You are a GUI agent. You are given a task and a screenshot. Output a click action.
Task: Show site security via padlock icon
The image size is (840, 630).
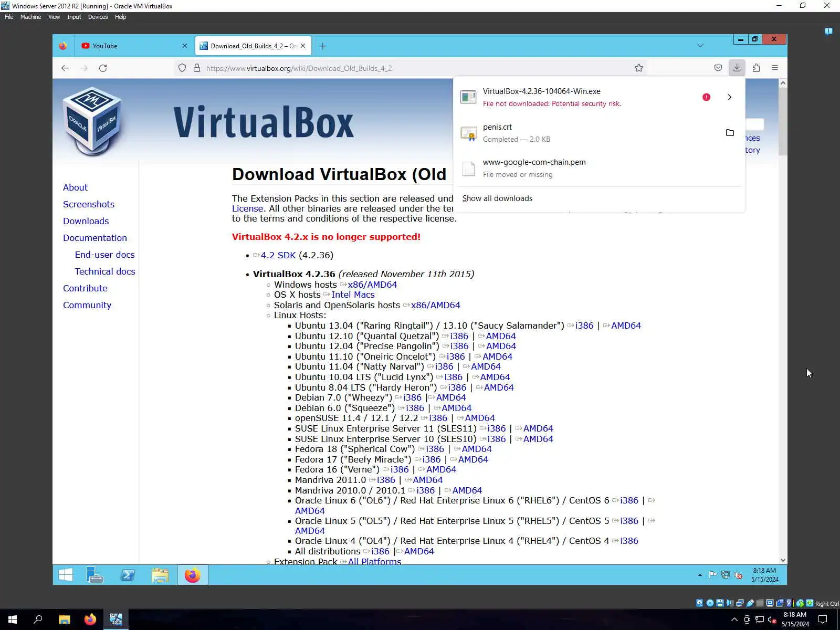197,68
